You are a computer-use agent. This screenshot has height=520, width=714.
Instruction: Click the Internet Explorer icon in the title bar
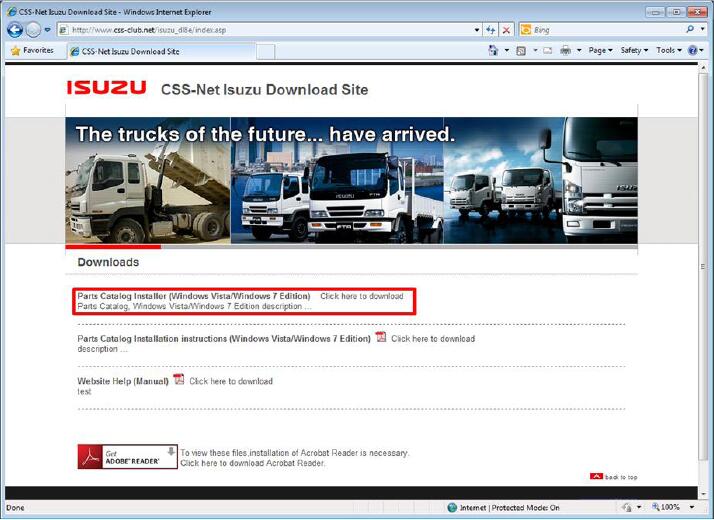[x=11, y=12]
